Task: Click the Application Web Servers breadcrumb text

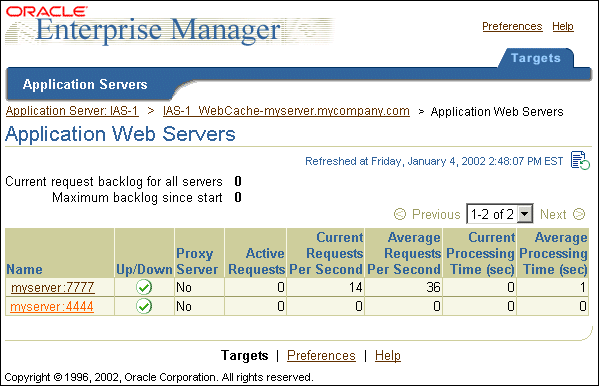Action: point(497,112)
